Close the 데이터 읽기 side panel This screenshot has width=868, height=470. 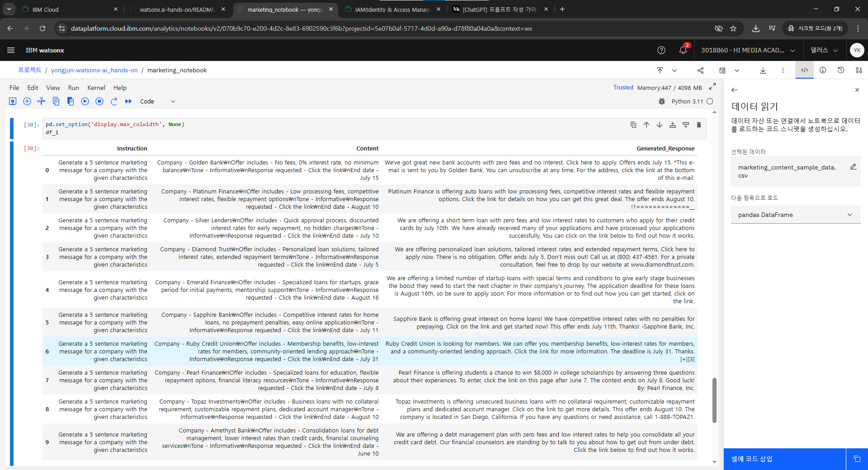pos(857,90)
